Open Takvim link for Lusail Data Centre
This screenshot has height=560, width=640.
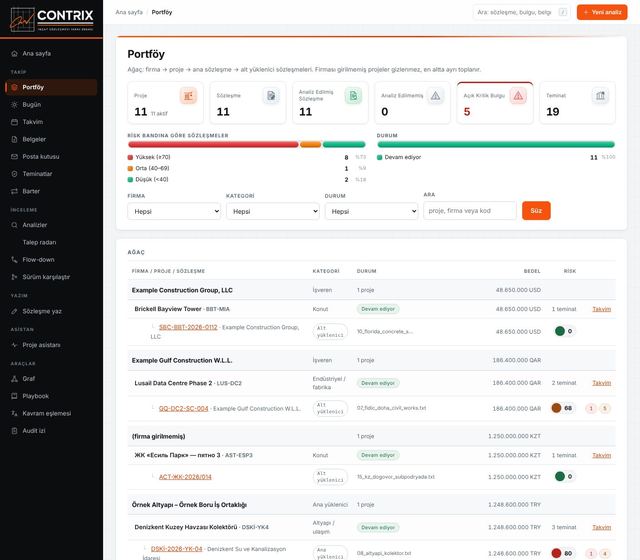[602, 383]
